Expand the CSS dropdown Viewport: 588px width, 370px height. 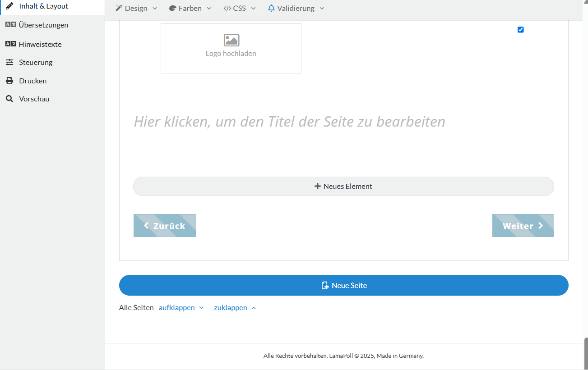(x=240, y=8)
